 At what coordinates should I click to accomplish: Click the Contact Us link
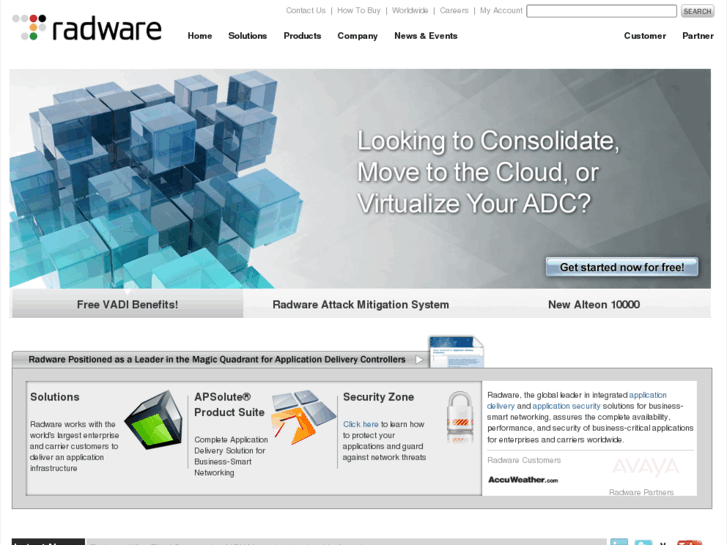point(306,10)
